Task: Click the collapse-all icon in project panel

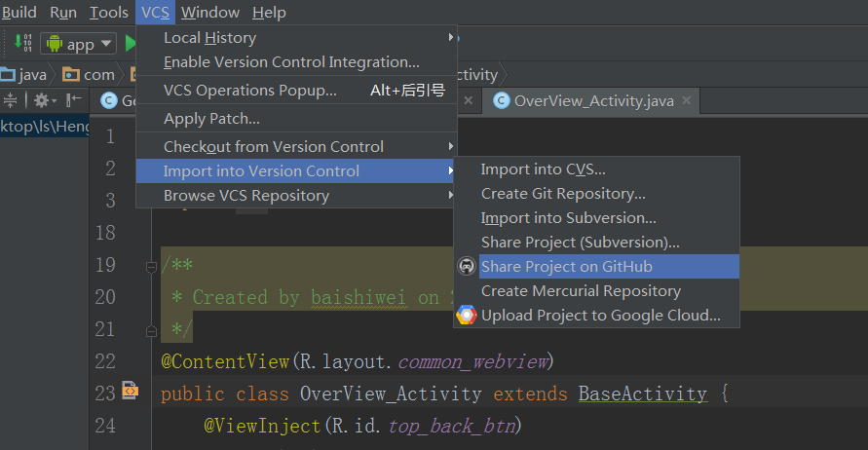Action: tap(11, 100)
